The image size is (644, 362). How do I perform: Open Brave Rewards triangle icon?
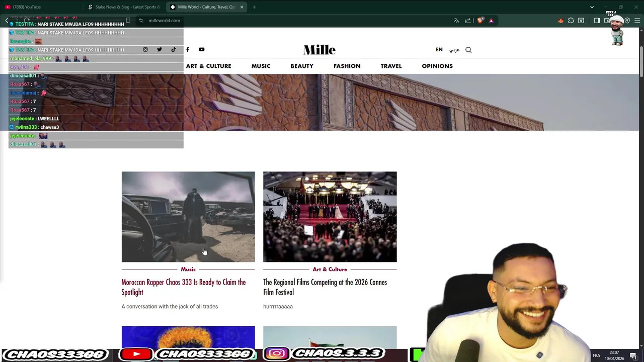coord(491,21)
